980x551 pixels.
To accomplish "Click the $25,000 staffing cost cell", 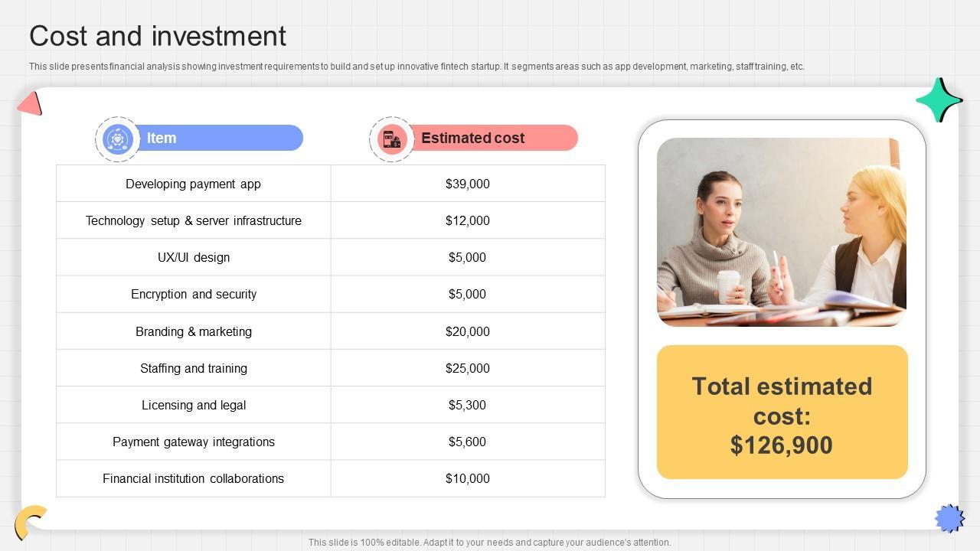I will click(468, 368).
